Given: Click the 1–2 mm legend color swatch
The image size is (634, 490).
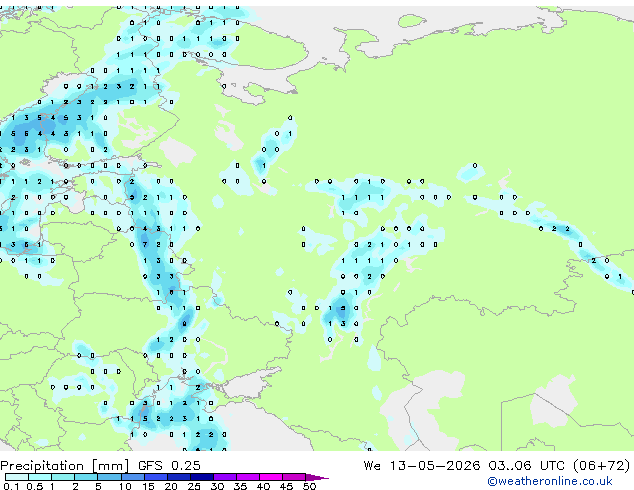Looking at the screenshot, I should pyautogui.click(x=63, y=477).
